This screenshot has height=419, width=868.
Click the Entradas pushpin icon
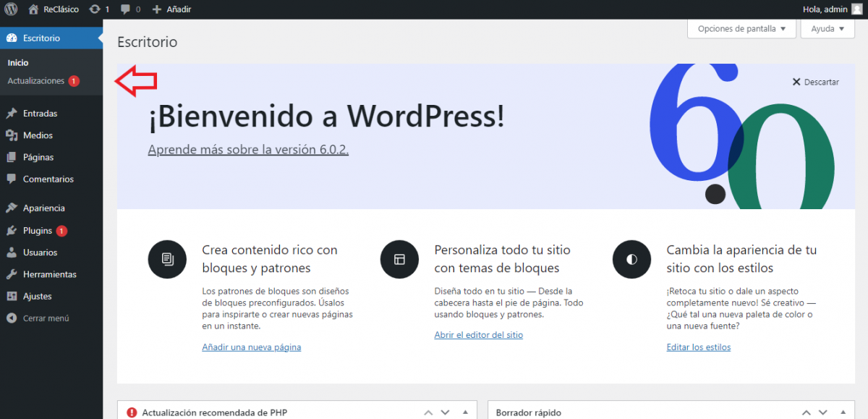point(12,114)
